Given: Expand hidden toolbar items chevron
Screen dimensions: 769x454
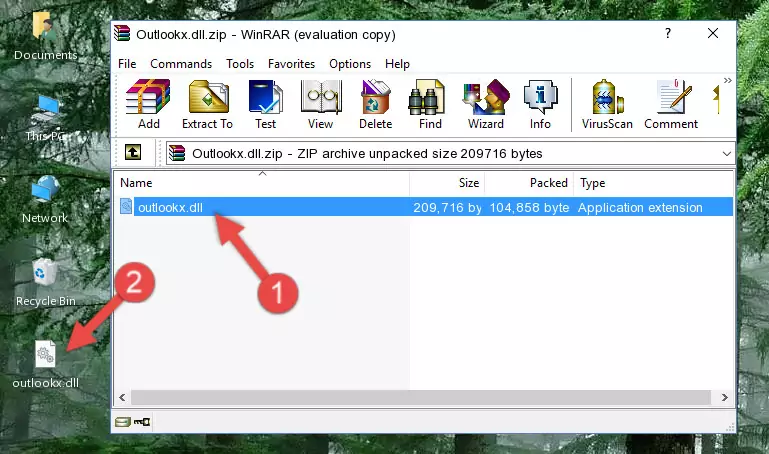Looking at the screenshot, I should pyautogui.click(x=727, y=80).
